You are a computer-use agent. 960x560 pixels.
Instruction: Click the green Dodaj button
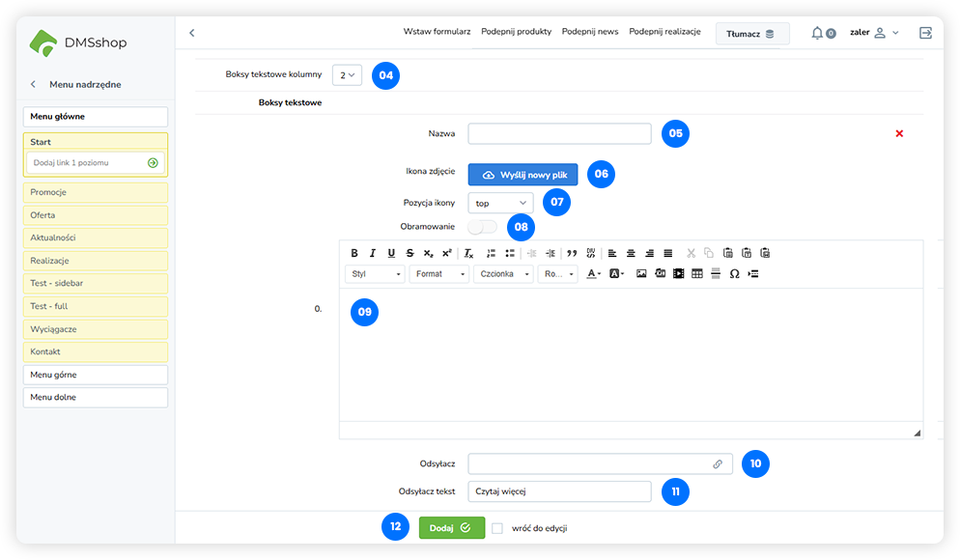tap(451, 527)
